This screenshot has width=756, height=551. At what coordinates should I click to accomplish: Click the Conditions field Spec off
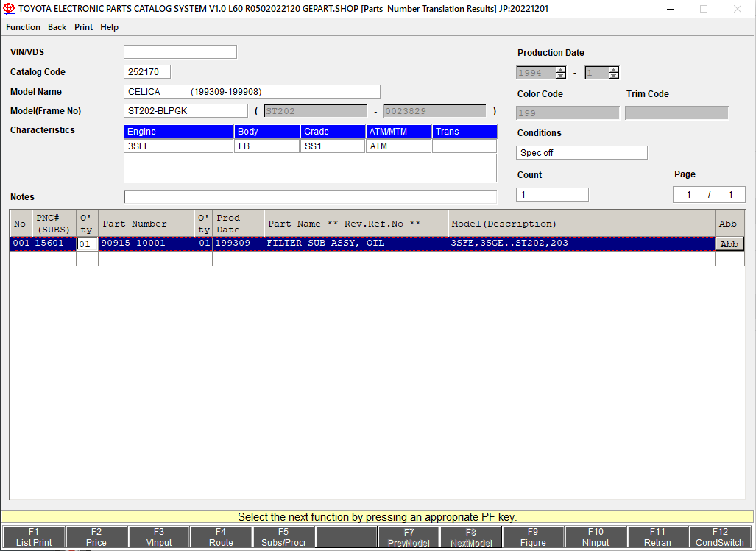582,153
